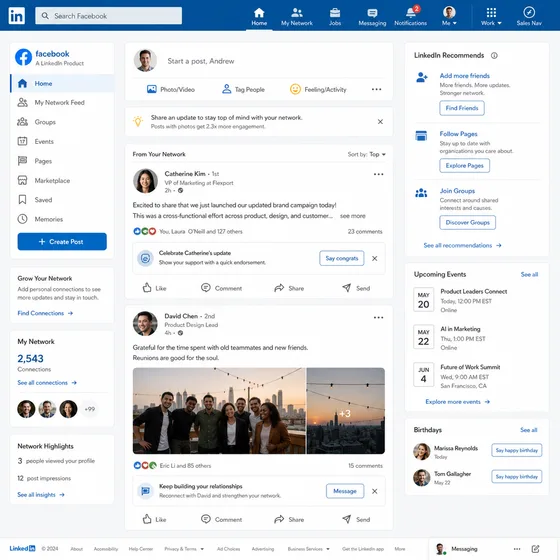The height and width of the screenshot is (560, 560).
Task: Like Catherine Kim's post
Action: [155, 288]
